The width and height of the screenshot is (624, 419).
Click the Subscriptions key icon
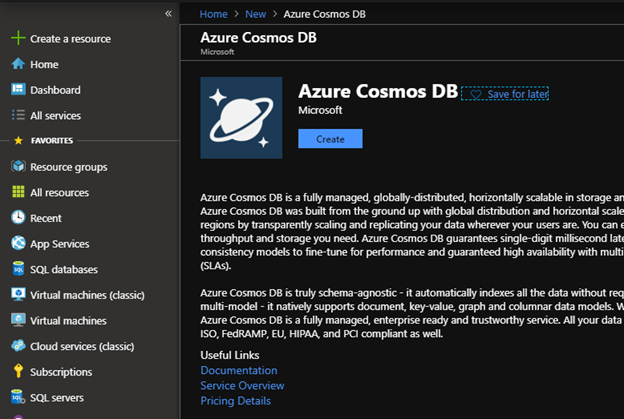point(17,372)
